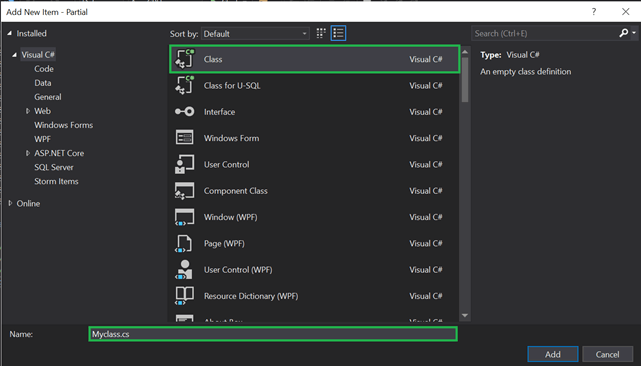Click the Cancel button
The height and width of the screenshot is (366, 641).
(x=607, y=354)
